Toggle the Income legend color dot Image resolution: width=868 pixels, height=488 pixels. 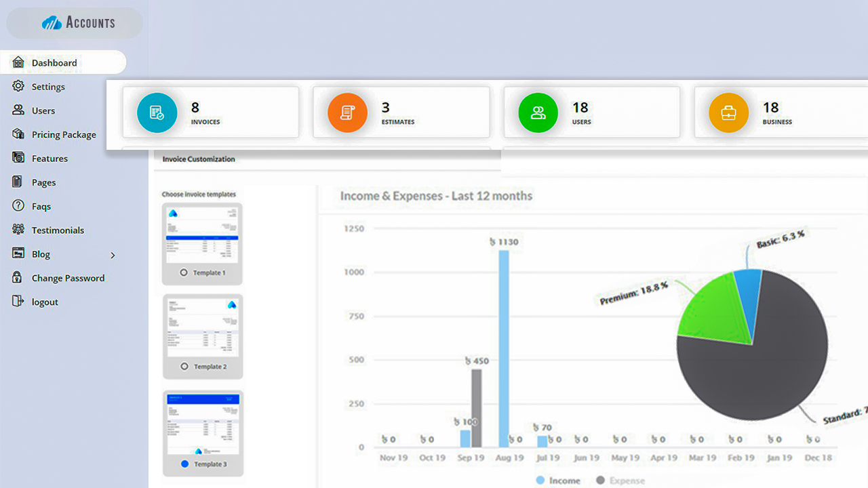coord(540,480)
